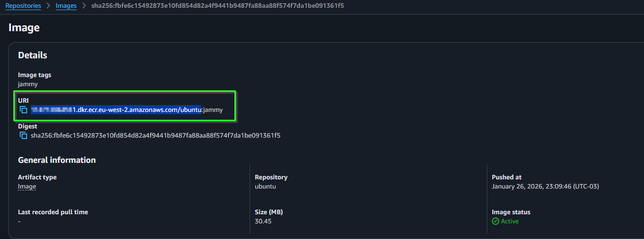Copy the sha256 digest with its copy icon
644x239 pixels.
(x=23, y=136)
